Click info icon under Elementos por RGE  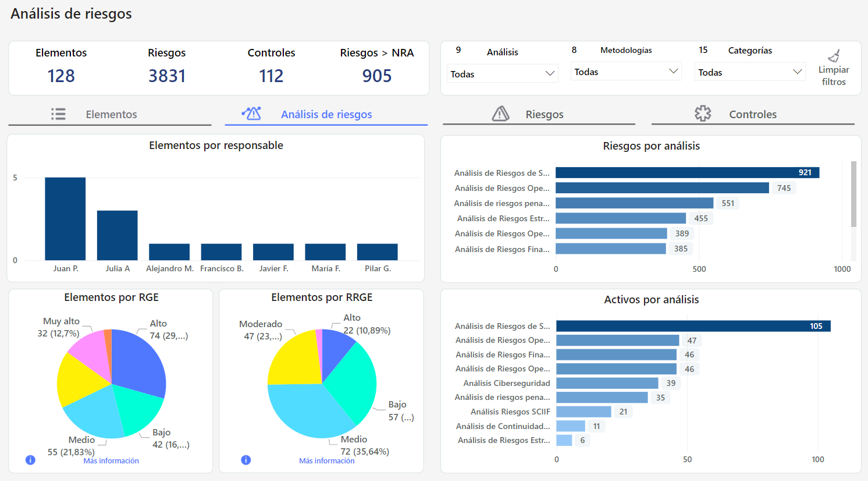[x=31, y=460]
